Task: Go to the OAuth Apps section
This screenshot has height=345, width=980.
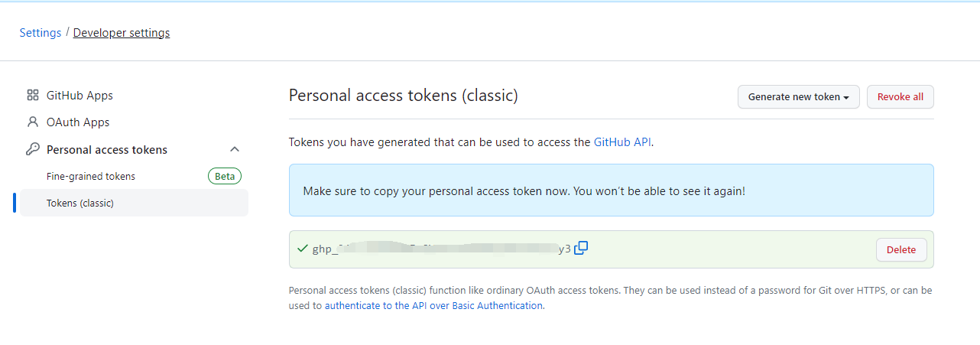Action: coord(78,122)
